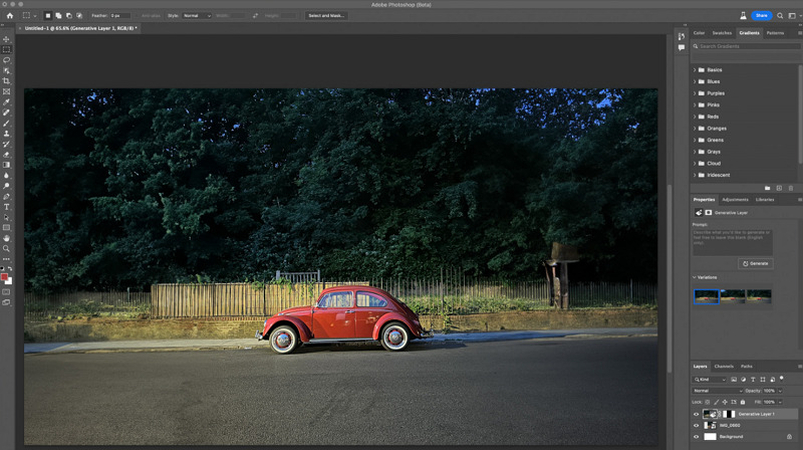The height and width of the screenshot is (450, 803).
Task: Swap foreground and background colors
Action: click(10, 268)
